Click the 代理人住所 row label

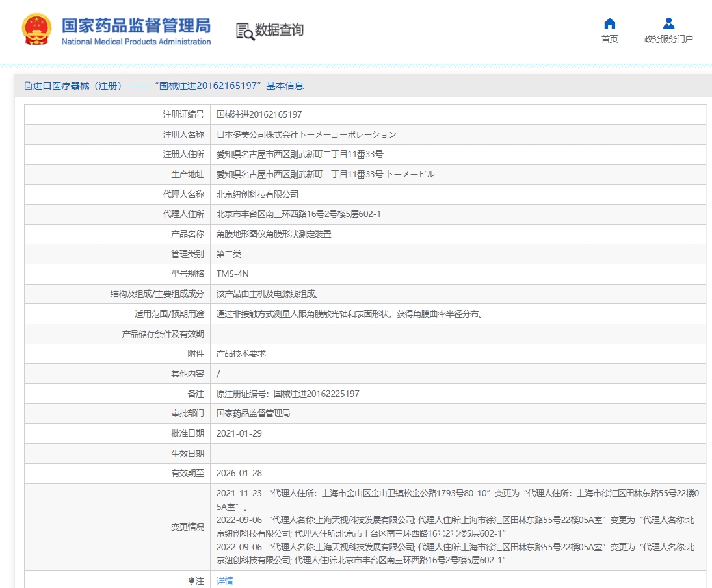183,214
